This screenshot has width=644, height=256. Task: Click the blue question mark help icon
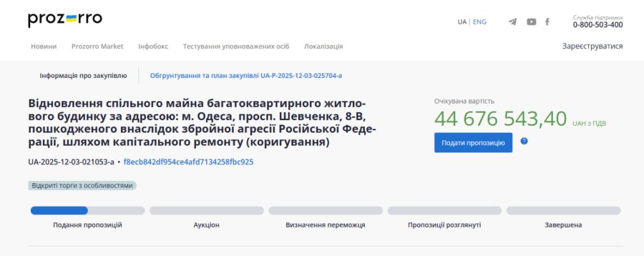524,142
